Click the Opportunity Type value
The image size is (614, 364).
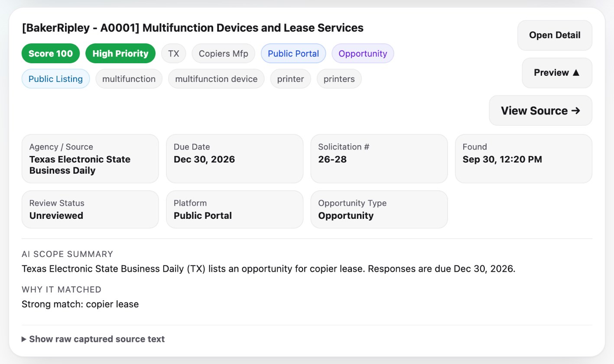pos(346,215)
